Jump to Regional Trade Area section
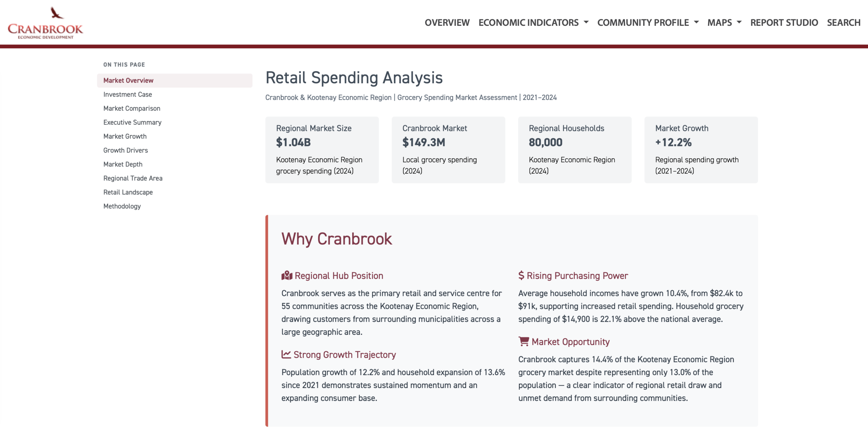This screenshot has height=431, width=868. point(133,178)
